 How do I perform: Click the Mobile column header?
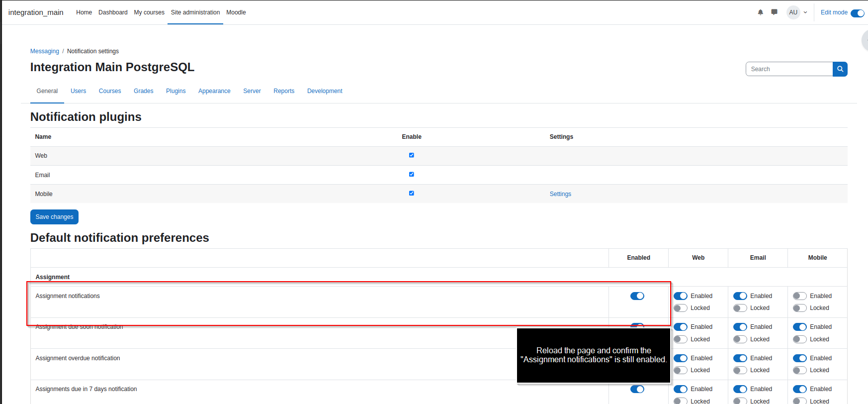pyautogui.click(x=817, y=258)
